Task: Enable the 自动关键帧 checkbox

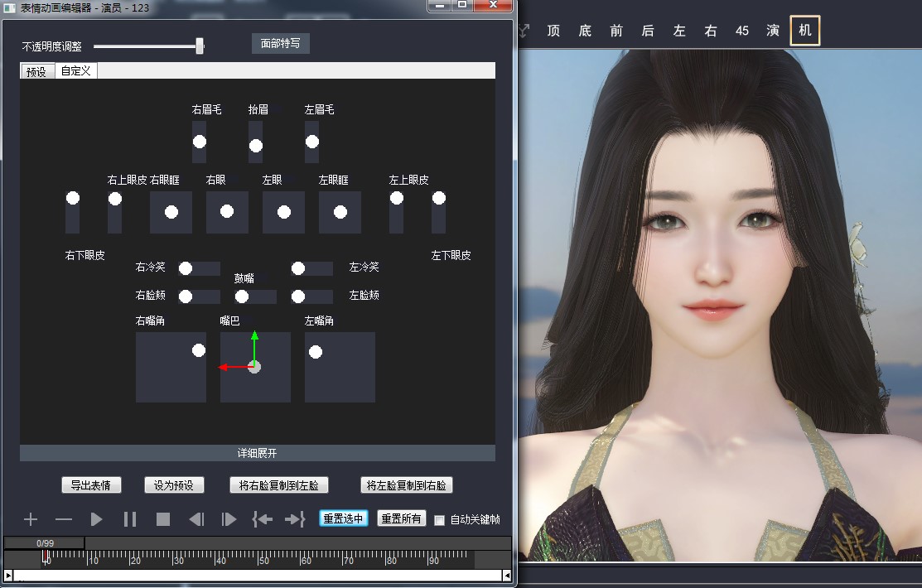Action: coord(440,520)
